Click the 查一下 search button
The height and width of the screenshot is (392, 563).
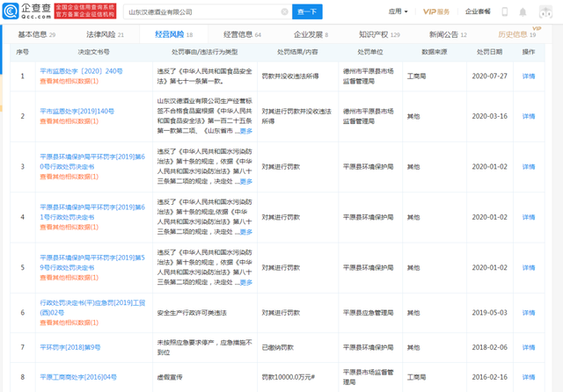[x=307, y=11]
